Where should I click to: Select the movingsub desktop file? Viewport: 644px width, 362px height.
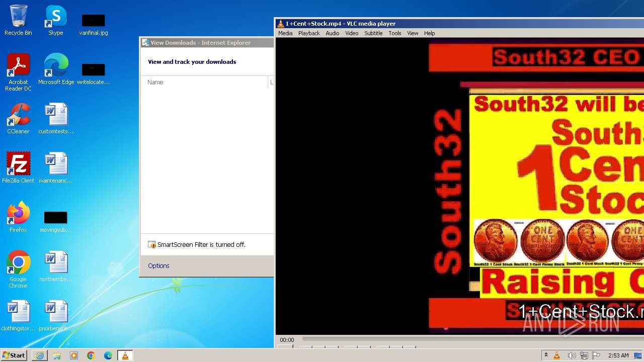click(56, 222)
